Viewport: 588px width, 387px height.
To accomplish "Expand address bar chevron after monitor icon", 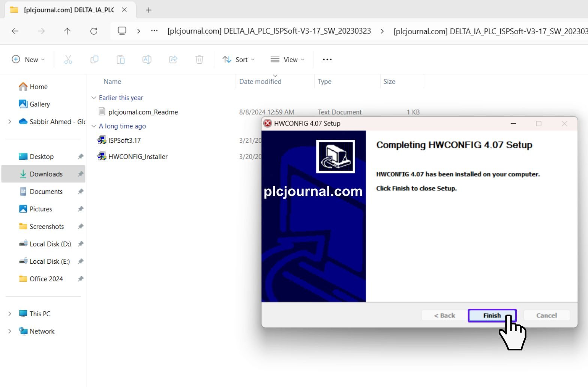I will 139,31.
